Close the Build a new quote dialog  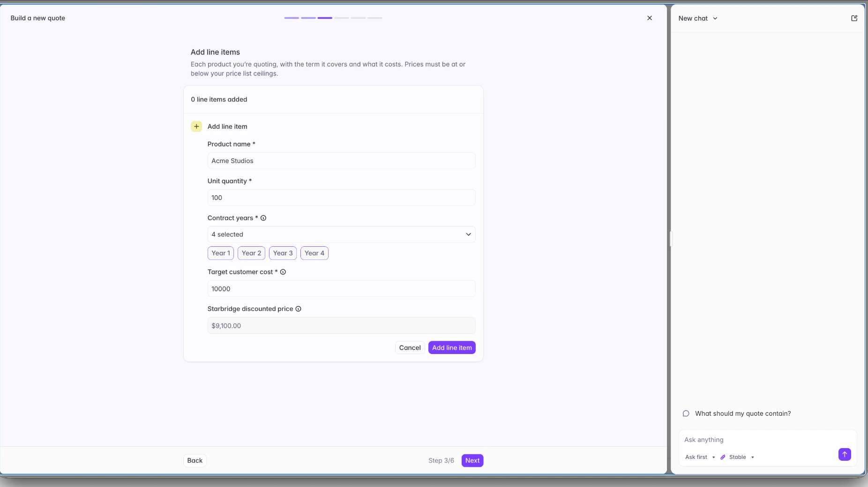click(649, 18)
